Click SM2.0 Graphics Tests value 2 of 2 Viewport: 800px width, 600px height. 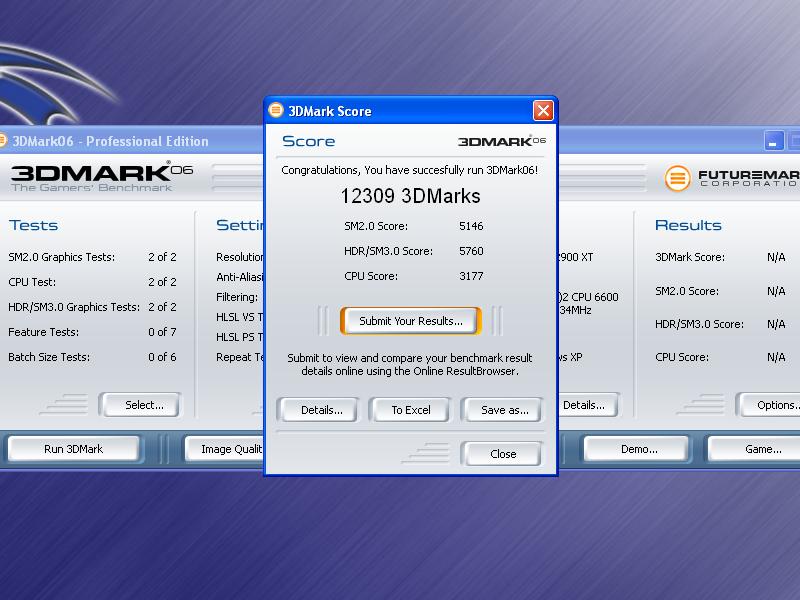pyautogui.click(x=162, y=257)
